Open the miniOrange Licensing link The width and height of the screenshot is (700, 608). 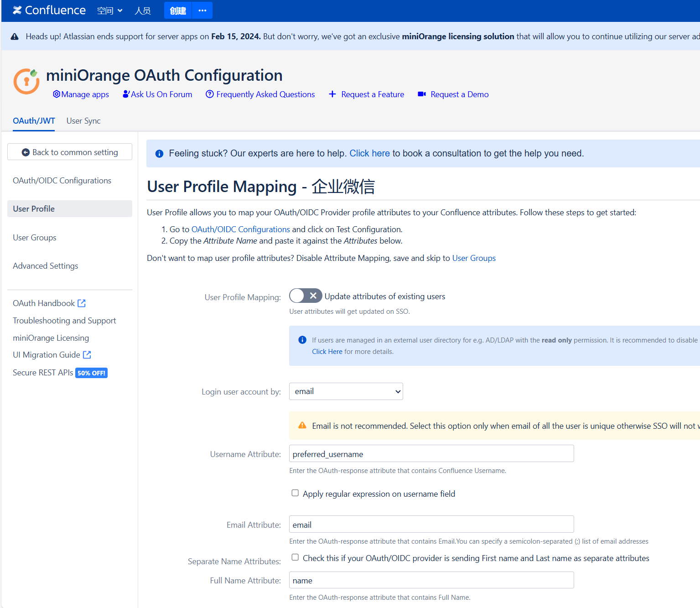tap(51, 338)
